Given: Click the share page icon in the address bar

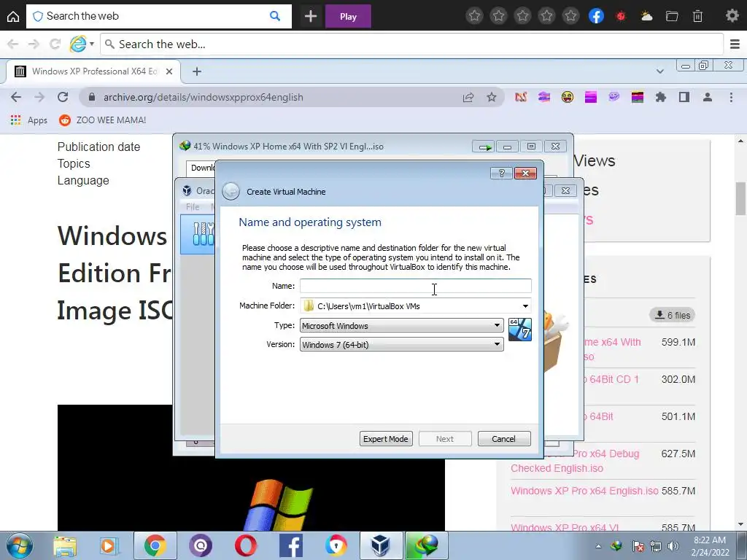Looking at the screenshot, I should 468,97.
